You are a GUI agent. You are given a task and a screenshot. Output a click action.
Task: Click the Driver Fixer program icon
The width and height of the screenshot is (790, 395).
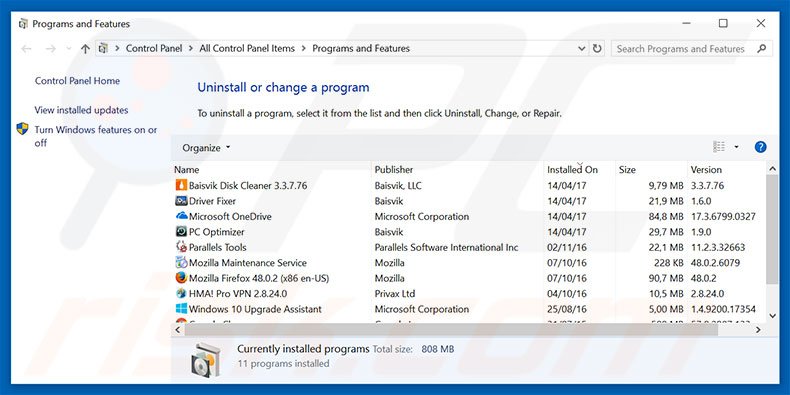pos(181,201)
